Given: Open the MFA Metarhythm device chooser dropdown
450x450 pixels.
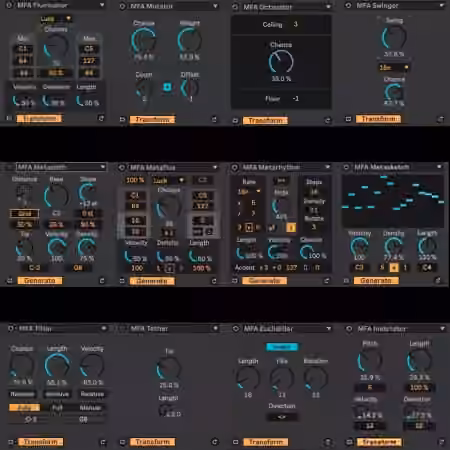Looking at the screenshot, I should [328, 167].
